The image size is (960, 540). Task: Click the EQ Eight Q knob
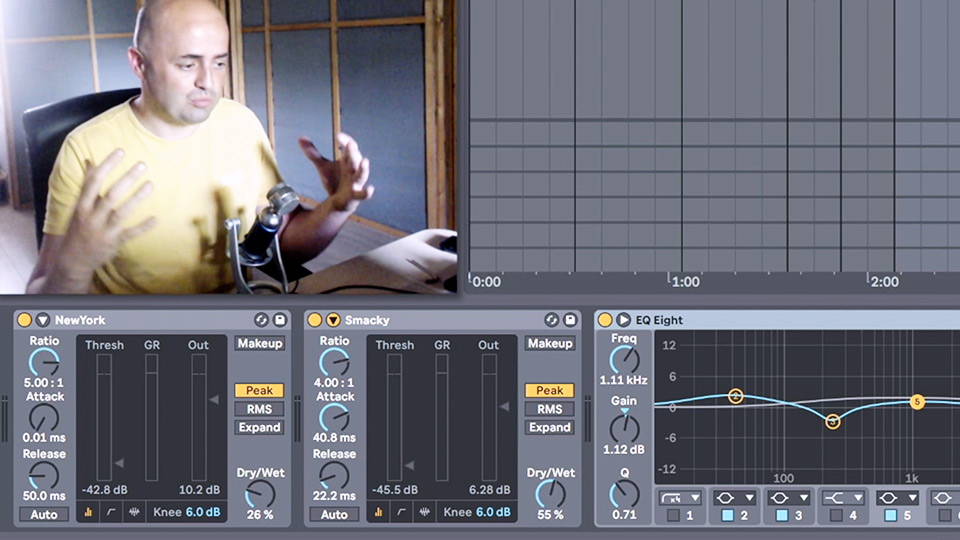click(x=624, y=494)
